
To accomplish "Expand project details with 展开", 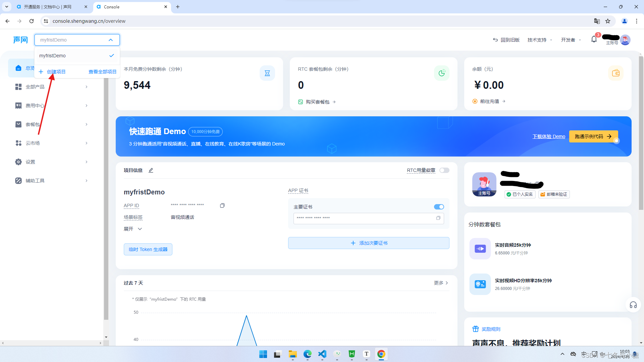I will (x=133, y=229).
